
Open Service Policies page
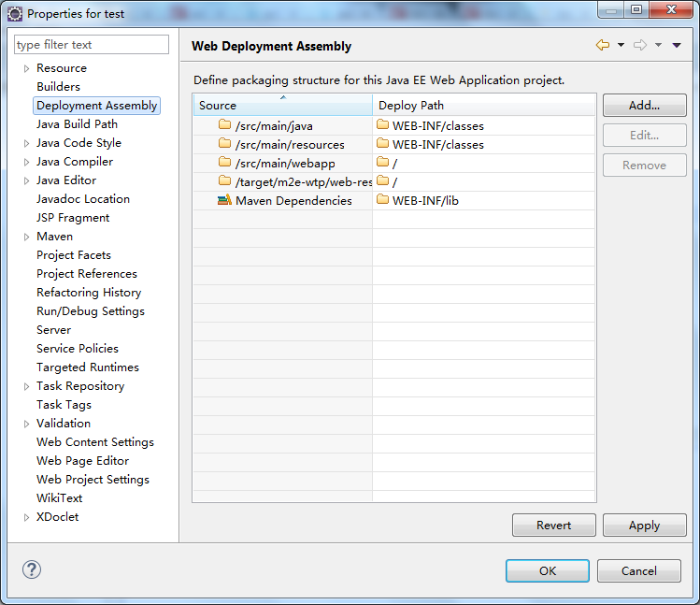[78, 349]
